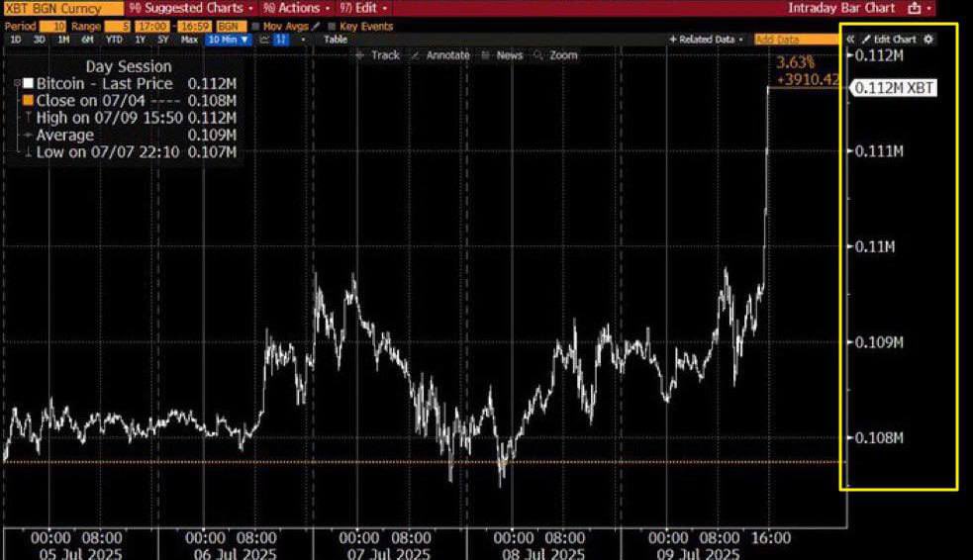Open the Annotate drawing tool
973x560 pixels.
pyautogui.click(x=440, y=55)
